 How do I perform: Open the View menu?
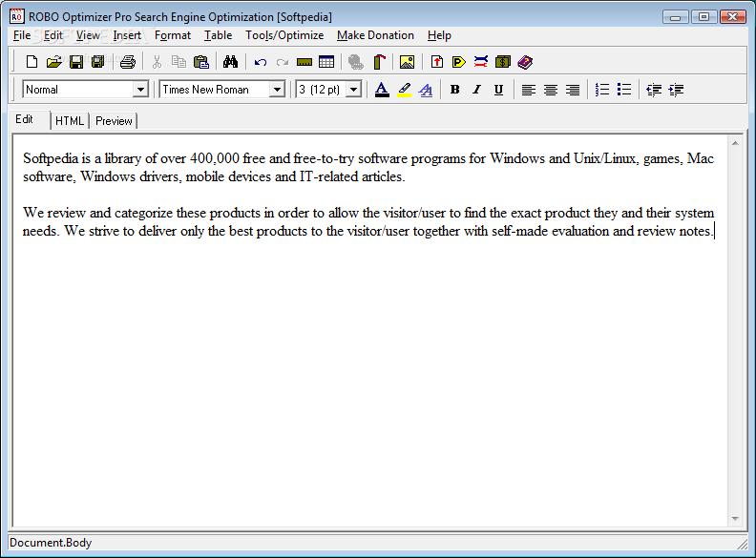88,35
